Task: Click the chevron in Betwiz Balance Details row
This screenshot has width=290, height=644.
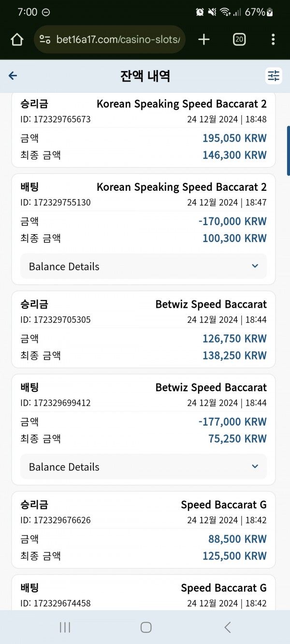Action: (x=255, y=467)
